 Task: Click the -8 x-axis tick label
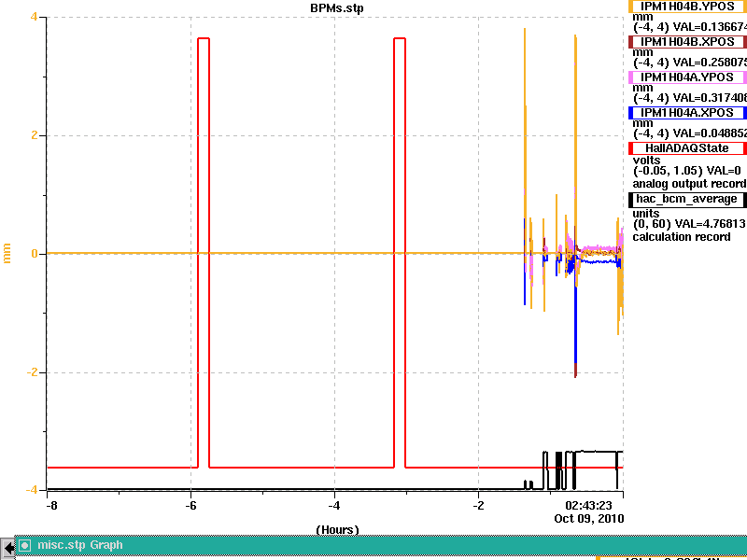coord(51,505)
